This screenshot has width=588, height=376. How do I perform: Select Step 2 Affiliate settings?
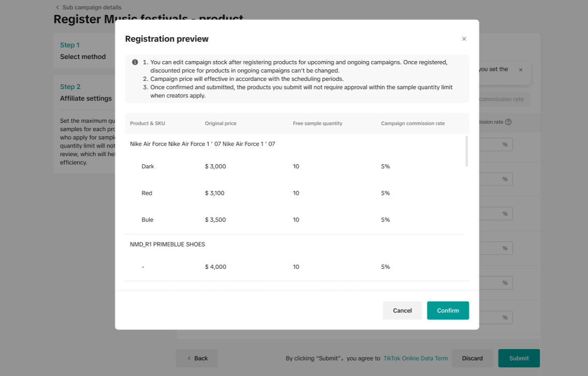[86, 93]
